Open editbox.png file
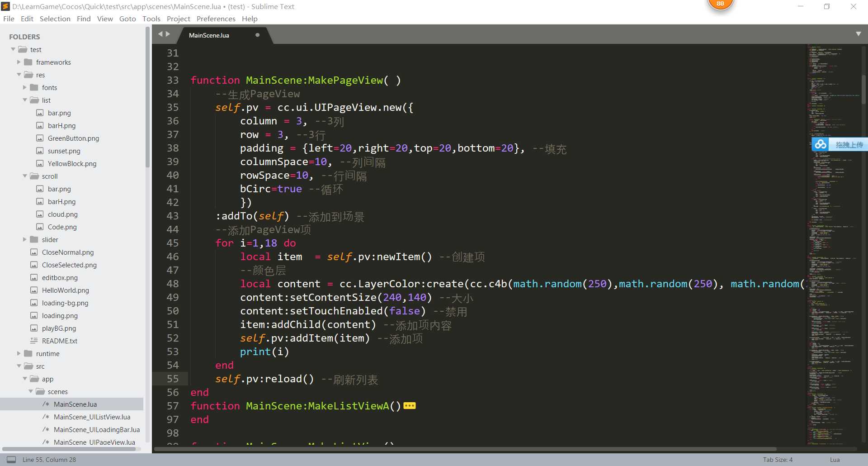 click(60, 277)
